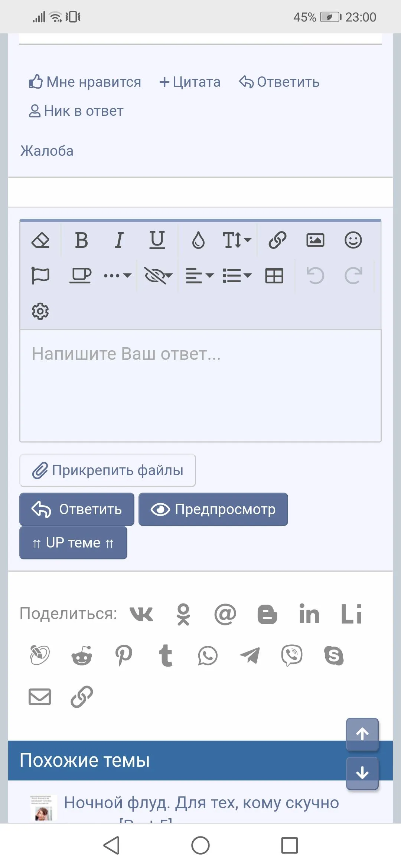Insert an image into the reply

[315, 240]
